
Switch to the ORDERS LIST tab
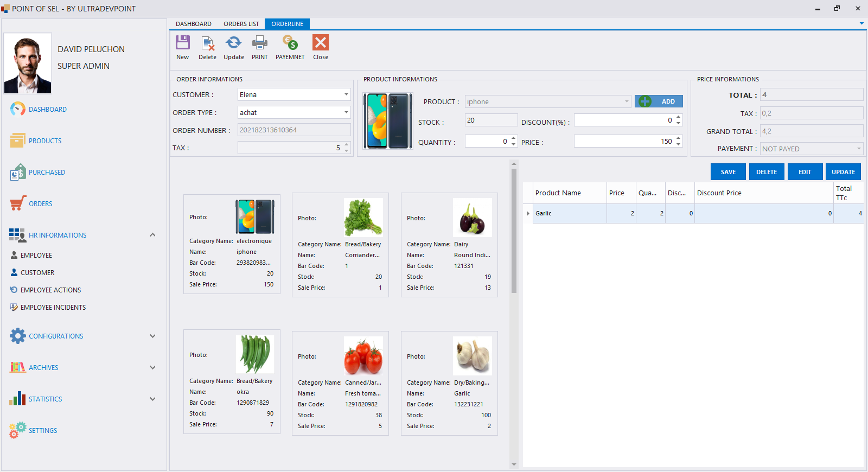coord(241,24)
